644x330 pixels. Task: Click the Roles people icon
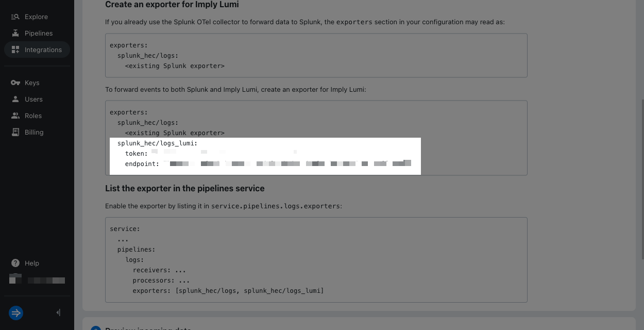tap(15, 115)
